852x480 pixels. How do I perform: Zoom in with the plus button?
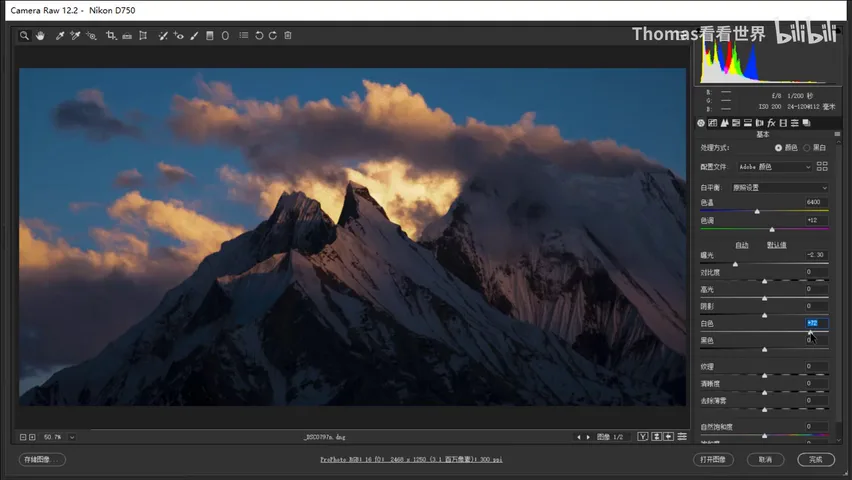32,437
